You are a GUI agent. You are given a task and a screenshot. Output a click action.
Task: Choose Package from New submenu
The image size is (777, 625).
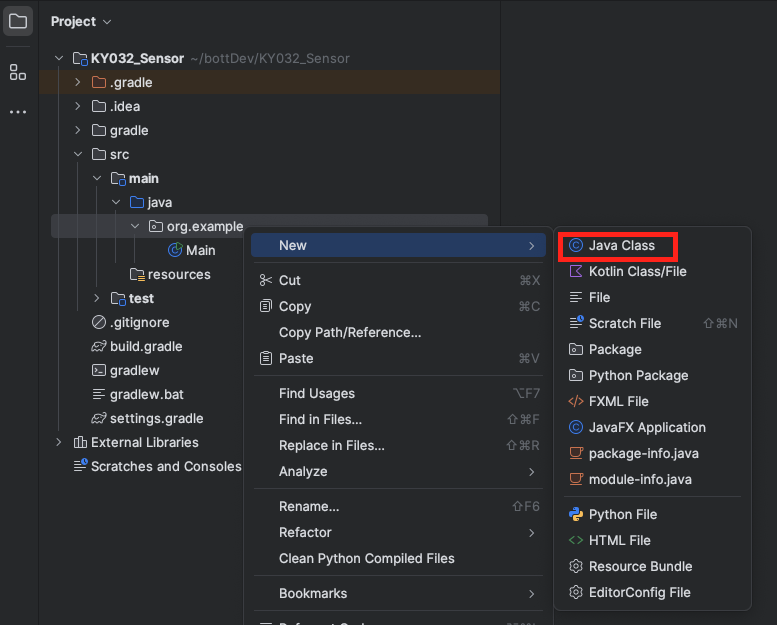652,349
